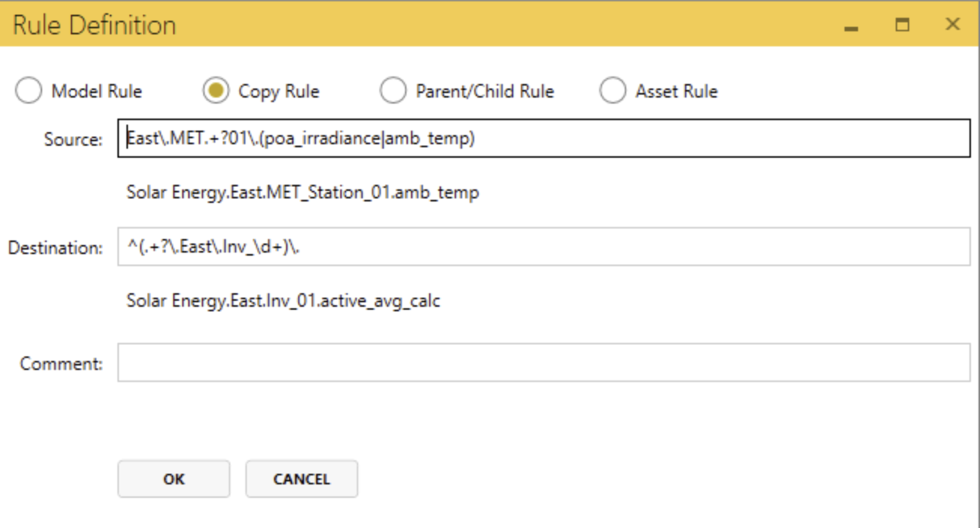Click the "Asset Rule" label text
Viewport: 980px width, 528px height.
click(676, 91)
